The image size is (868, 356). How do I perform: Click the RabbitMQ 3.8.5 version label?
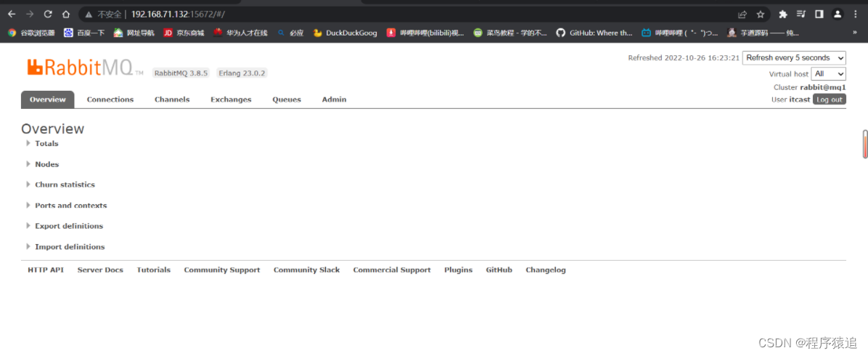pos(181,73)
